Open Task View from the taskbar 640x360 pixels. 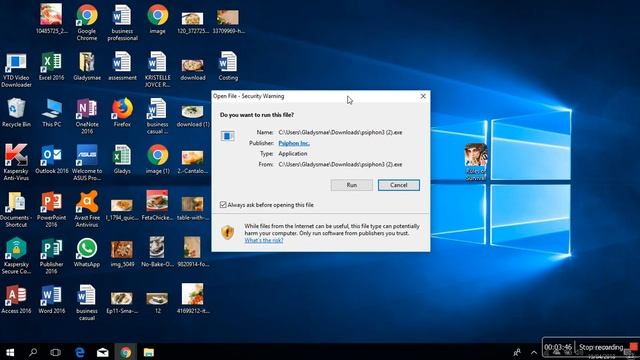(56, 352)
